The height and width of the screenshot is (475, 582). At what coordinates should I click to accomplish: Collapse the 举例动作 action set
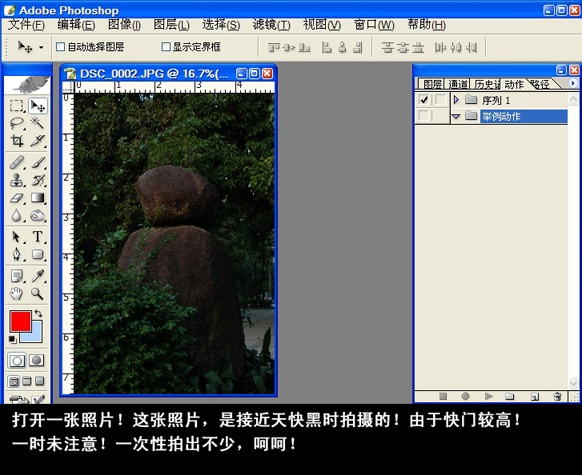point(457,117)
